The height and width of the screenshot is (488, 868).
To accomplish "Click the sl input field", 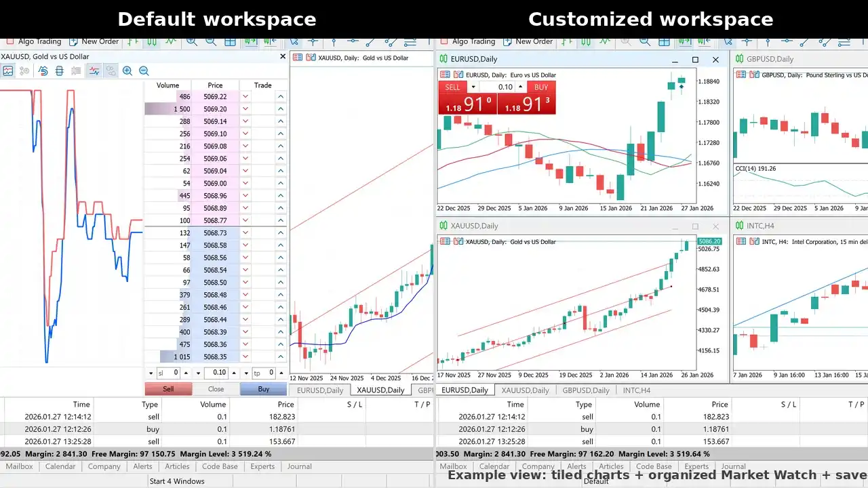I will (168, 373).
